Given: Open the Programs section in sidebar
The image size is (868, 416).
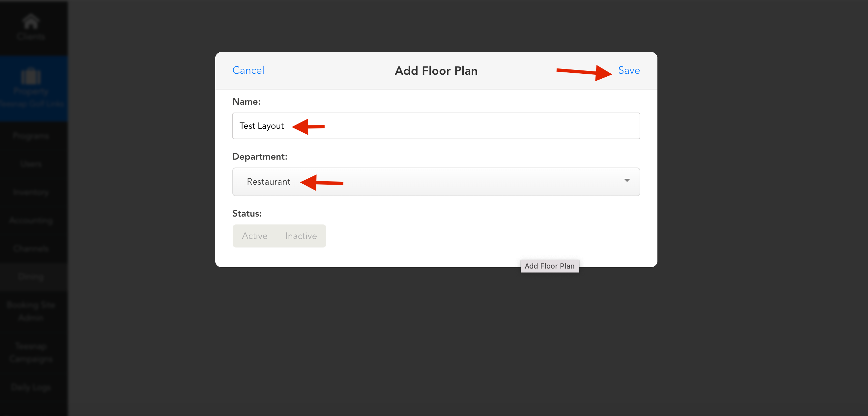Looking at the screenshot, I should pos(31,136).
